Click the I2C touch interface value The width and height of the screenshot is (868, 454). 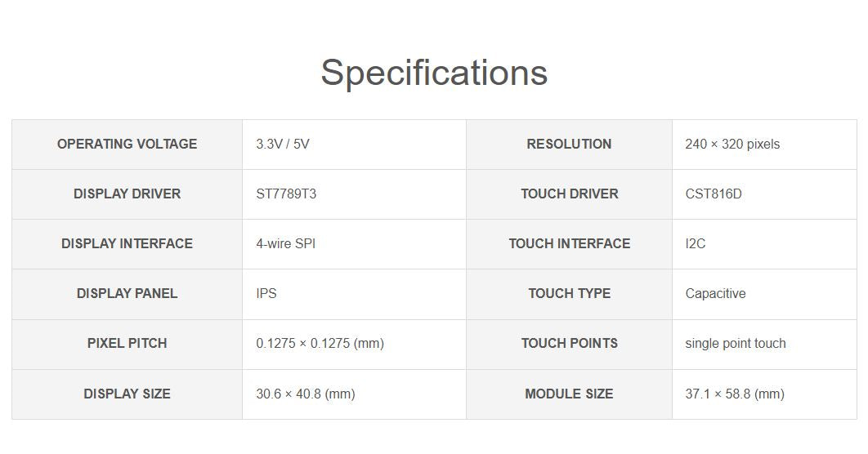tap(696, 244)
